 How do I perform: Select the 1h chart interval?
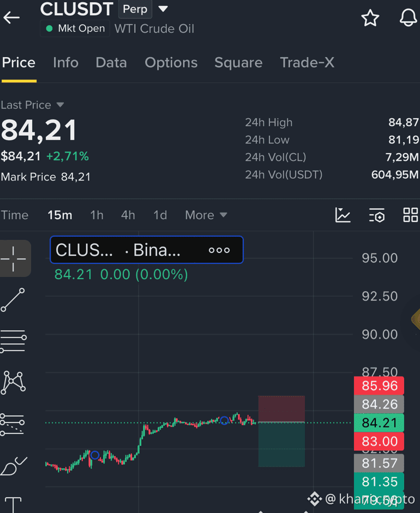(x=97, y=215)
